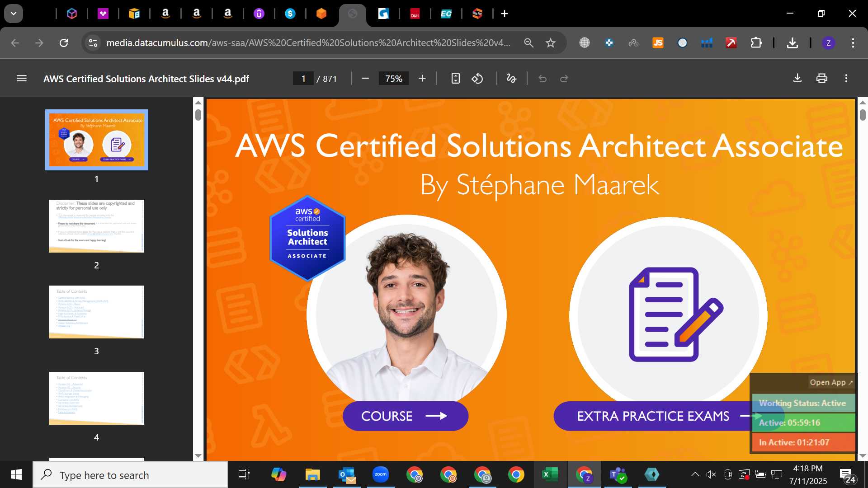Click the zoom magnifier icon in address bar
Viewport: 868px width, 488px height.
528,43
